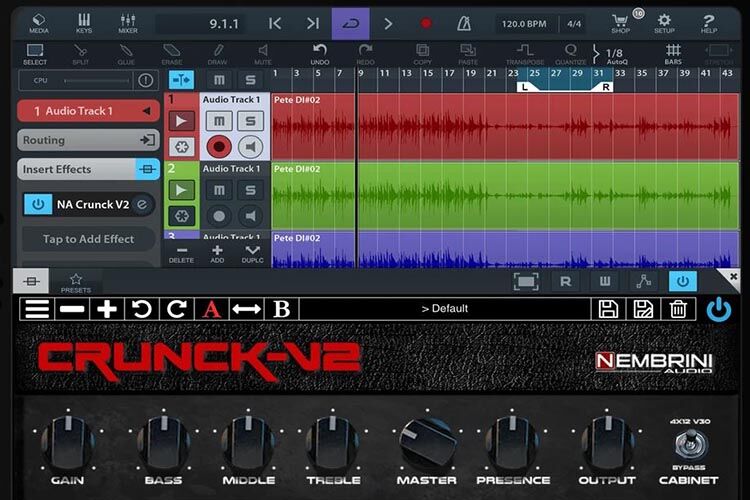Open the Shop cart
This screenshot has height=500, width=750.
(621, 23)
